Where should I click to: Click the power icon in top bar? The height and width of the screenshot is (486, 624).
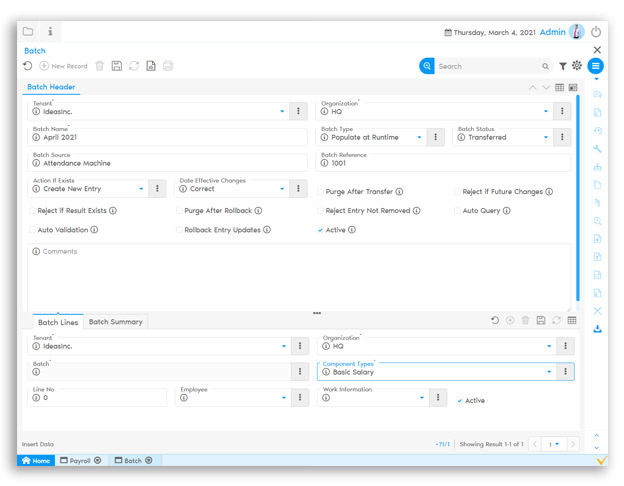[597, 32]
